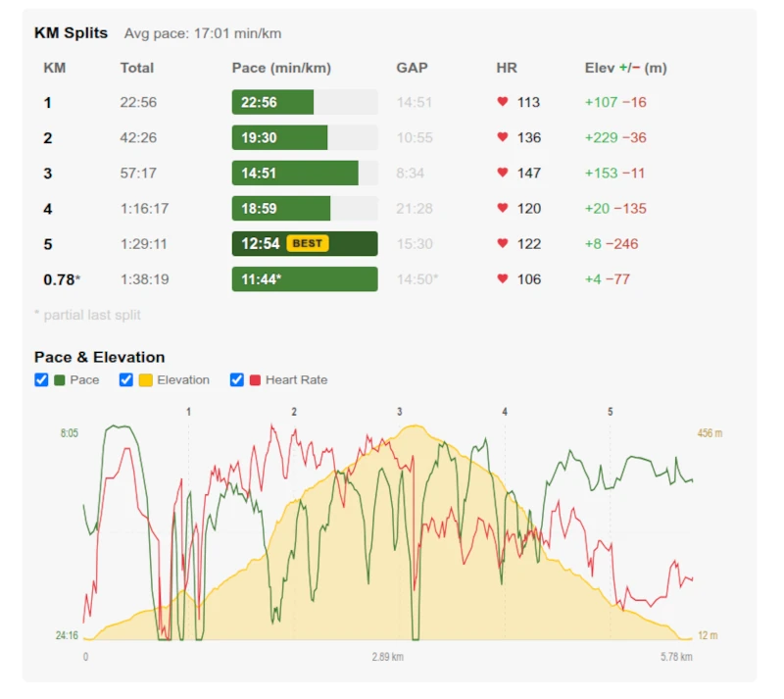Click km marker 4 above chart
This screenshot has height=699, width=784.
[505, 412]
